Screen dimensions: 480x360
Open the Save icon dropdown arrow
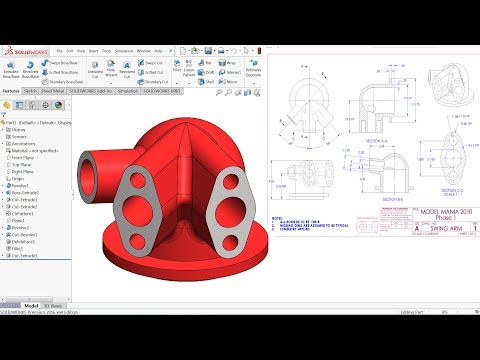pyautogui.click(x=214, y=51)
